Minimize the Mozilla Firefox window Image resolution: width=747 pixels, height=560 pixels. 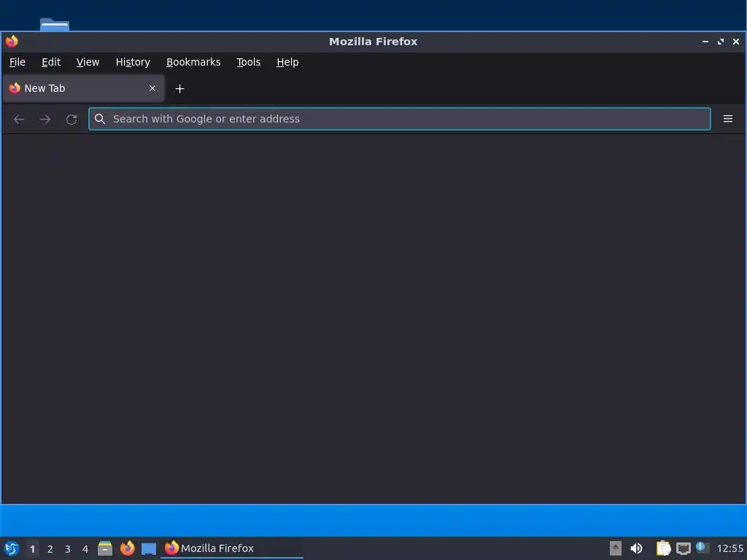[705, 42]
